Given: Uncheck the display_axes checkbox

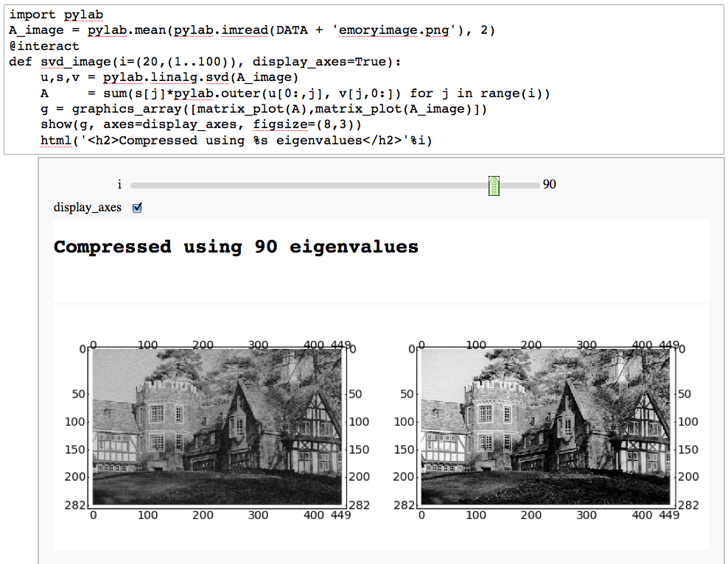Looking at the screenshot, I should [137, 208].
